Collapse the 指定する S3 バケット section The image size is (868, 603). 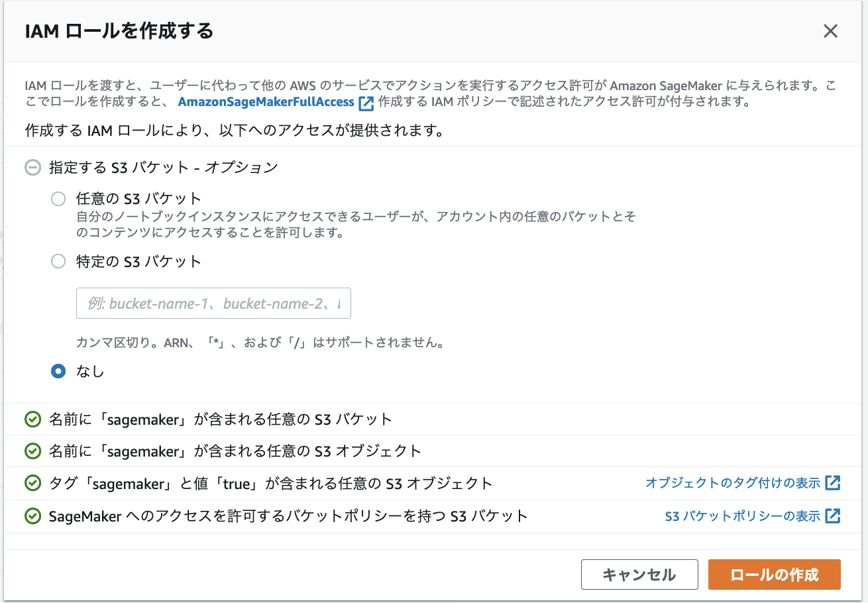point(32,168)
